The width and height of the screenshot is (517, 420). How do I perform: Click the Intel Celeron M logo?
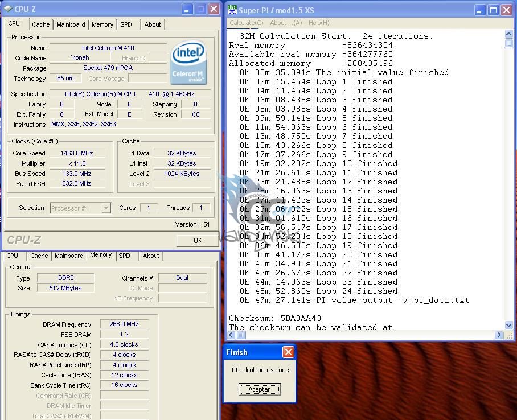click(188, 63)
